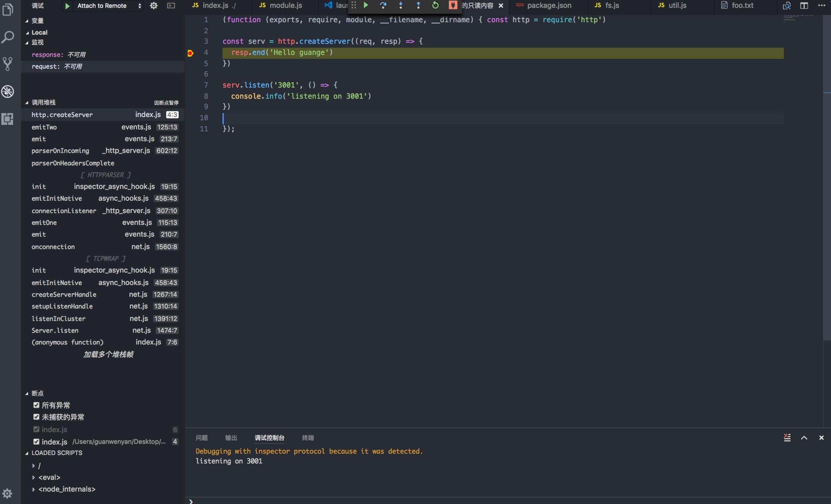831x504 pixels.
Task: Uncheck the 所有异常 breakpoint checkbox
Action: click(x=36, y=405)
